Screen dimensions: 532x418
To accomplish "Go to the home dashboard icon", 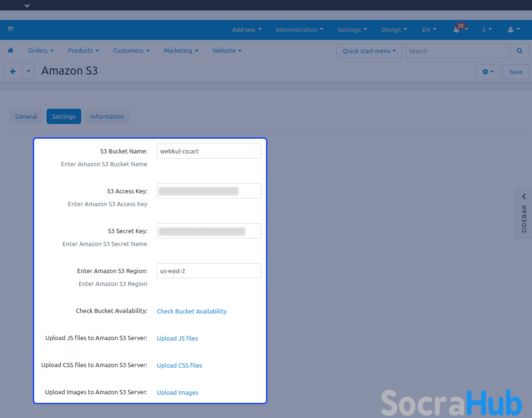I will (10, 50).
